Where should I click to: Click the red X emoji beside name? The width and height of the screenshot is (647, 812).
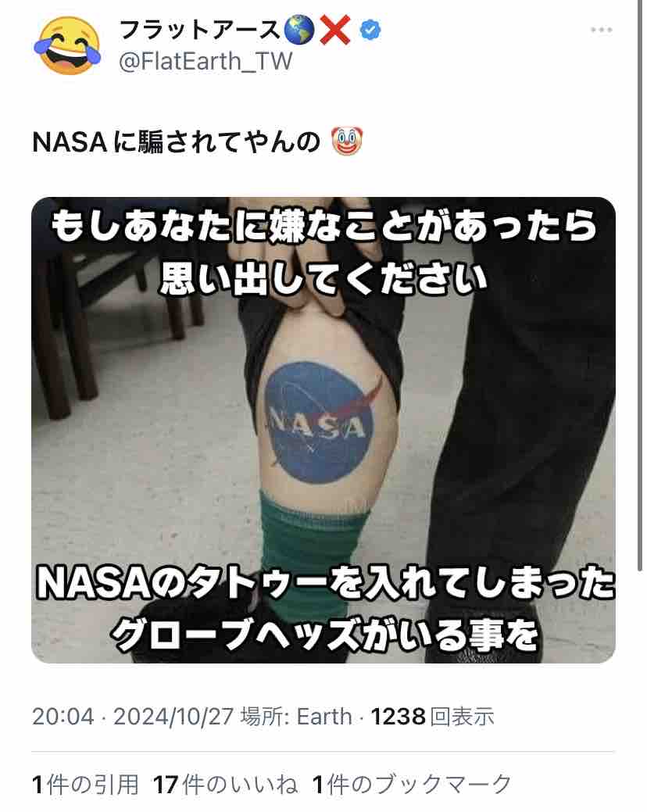pyautogui.click(x=335, y=30)
